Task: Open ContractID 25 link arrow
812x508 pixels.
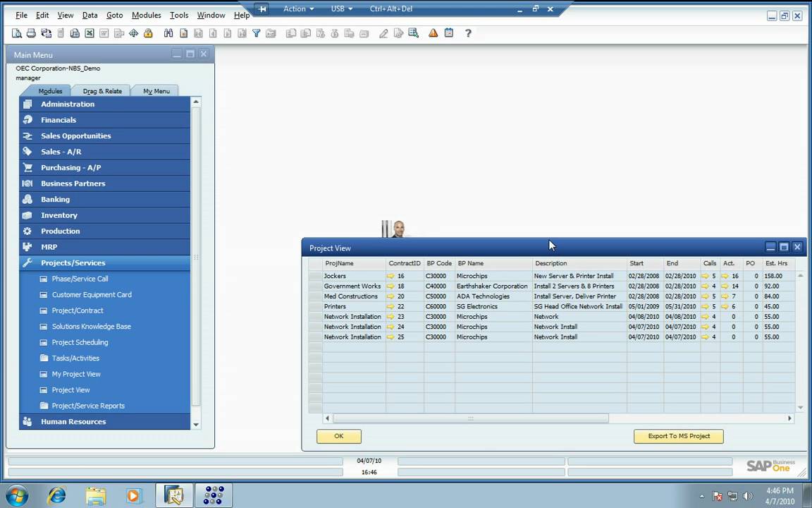Action: point(390,337)
